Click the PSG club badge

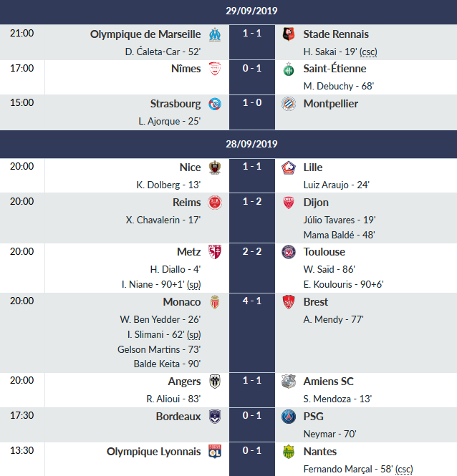[289, 417]
